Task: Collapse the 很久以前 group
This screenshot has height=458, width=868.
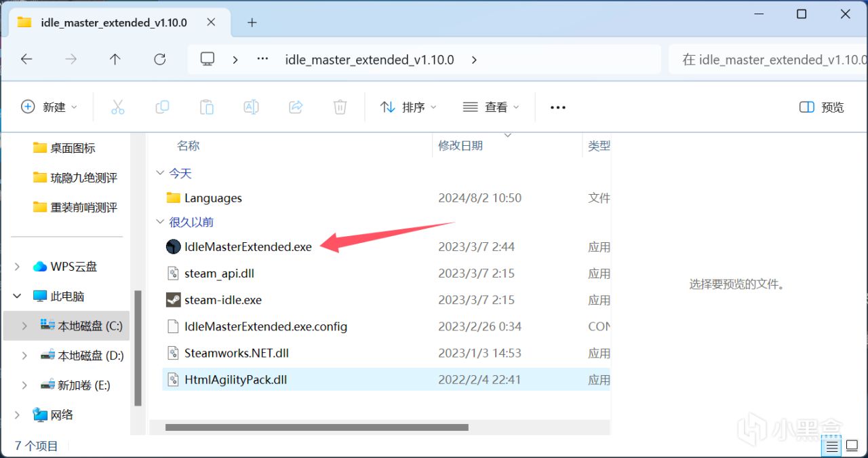Action: [x=161, y=222]
